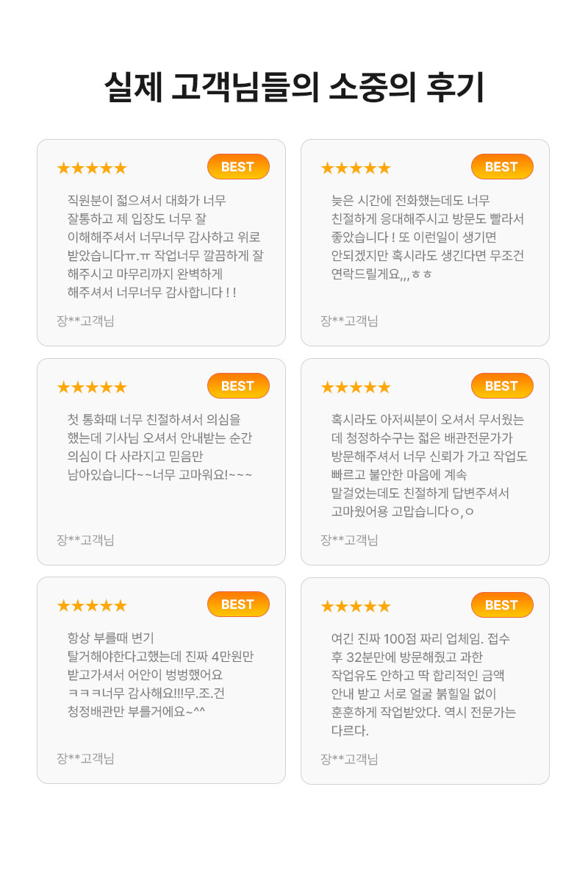Click the BEST badge on the '첫 통화때' review
The image size is (588, 870).
(x=238, y=386)
